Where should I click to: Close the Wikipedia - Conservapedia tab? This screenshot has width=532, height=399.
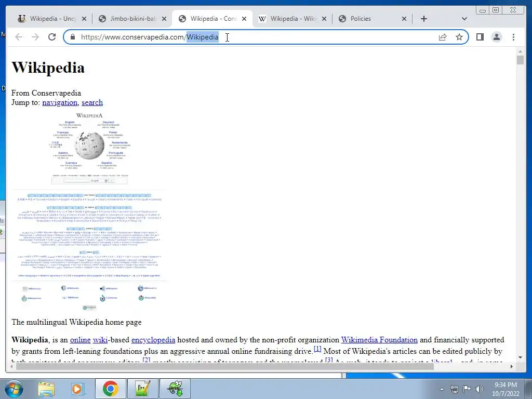[244, 19]
